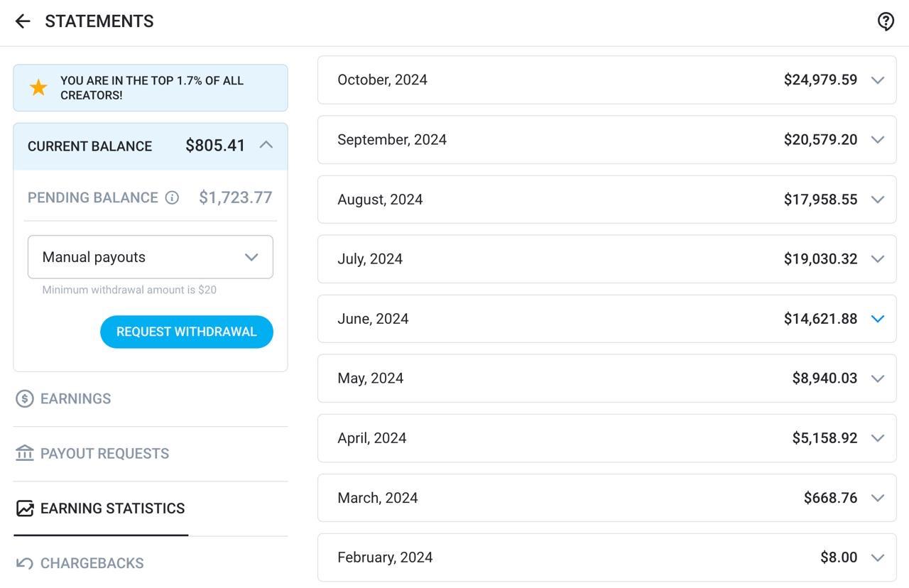The width and height of the screenshot is (909, 588).
Task: Click the back arrow next to Statements
Action: pos(23,21)
